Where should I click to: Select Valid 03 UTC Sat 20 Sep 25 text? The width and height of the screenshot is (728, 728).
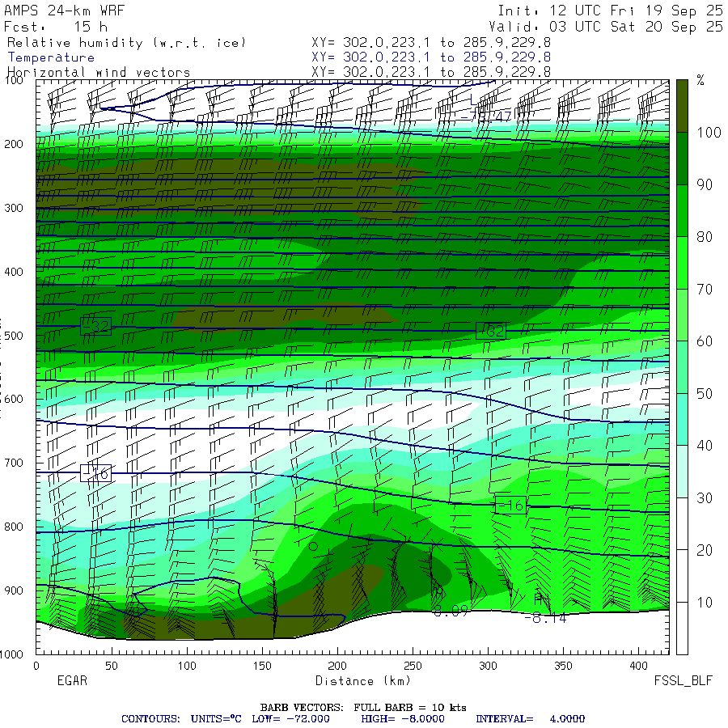[x=606, y=27]
